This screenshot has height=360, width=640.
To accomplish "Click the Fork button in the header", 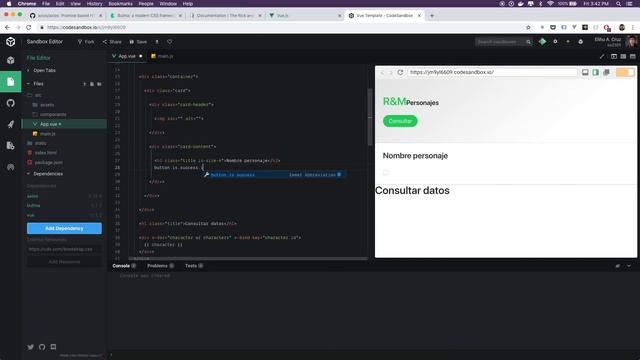I will [86, 42].
